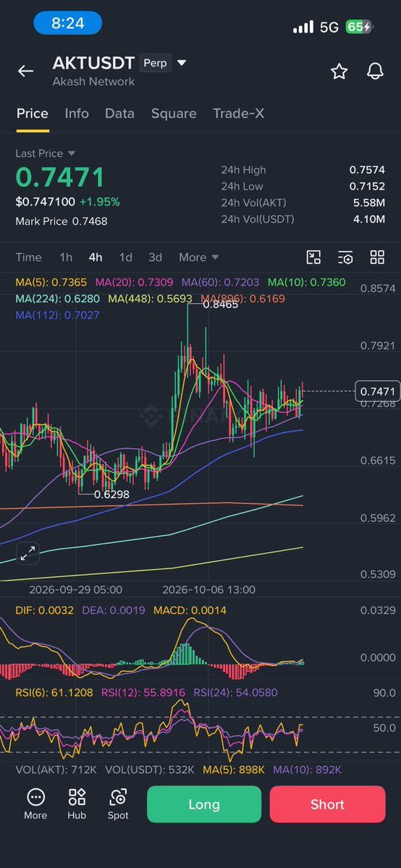Tap the large 0.7471 last price
The height and width of the screenshot is (868, 401).
[60, 177]
